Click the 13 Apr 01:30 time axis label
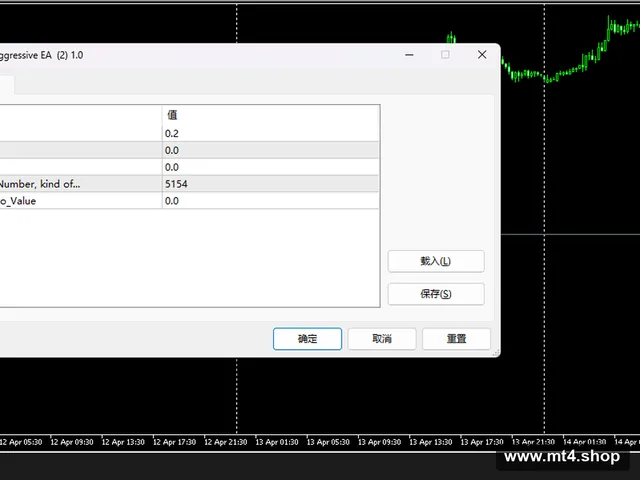Screen dimensions: 640x480 coord(277,442)
